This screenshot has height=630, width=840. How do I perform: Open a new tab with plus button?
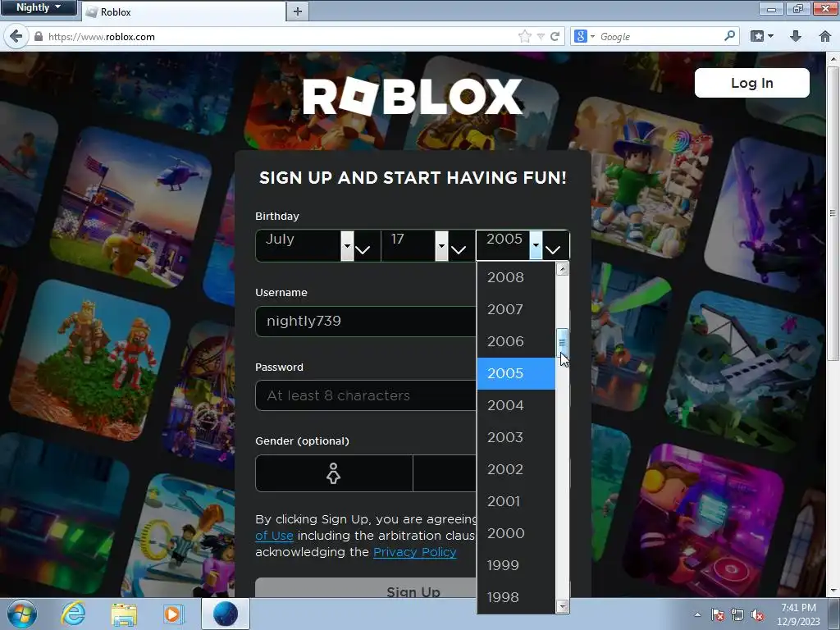(298, 11)
